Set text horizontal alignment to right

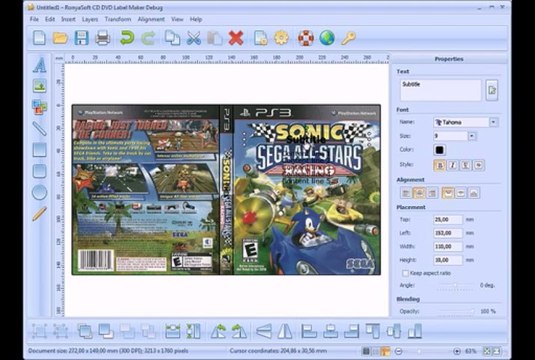[x=432, y=193]
